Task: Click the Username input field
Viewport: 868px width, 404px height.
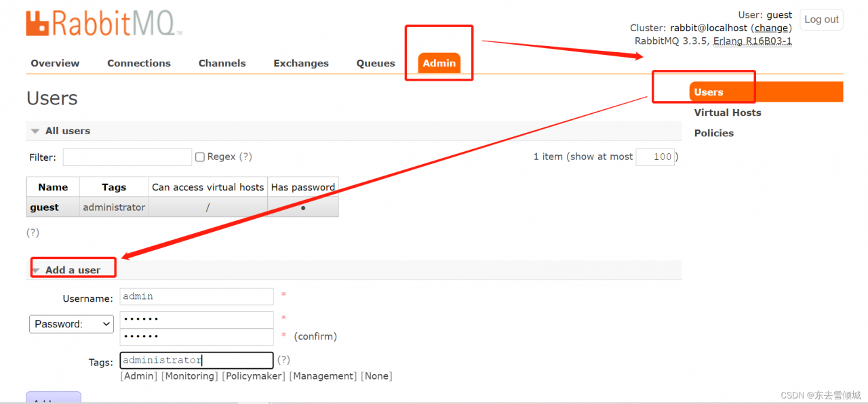Action: point(197,296)
